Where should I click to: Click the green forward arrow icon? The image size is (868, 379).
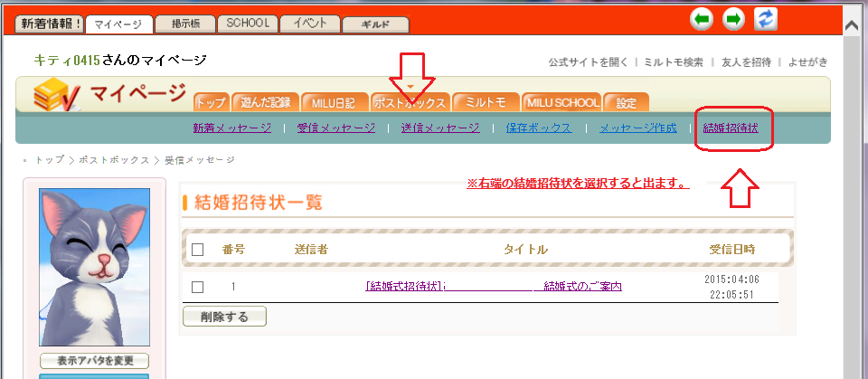point(733,20)
